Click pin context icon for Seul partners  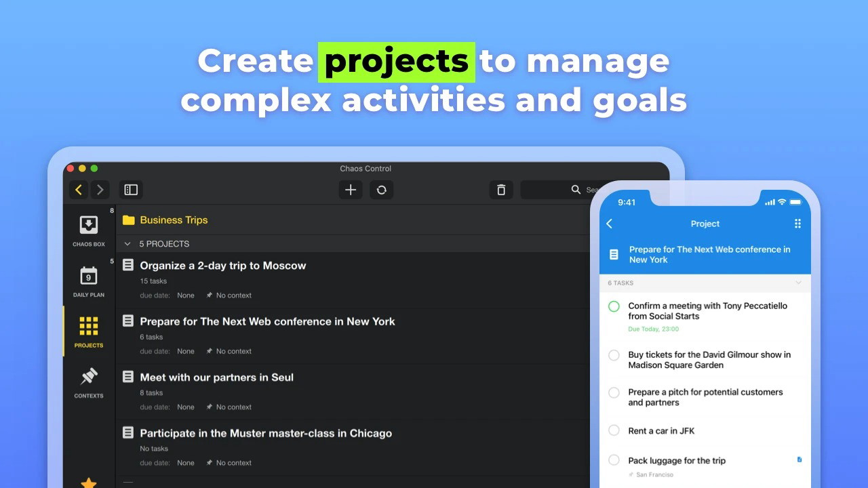click(x=210, y=407)
